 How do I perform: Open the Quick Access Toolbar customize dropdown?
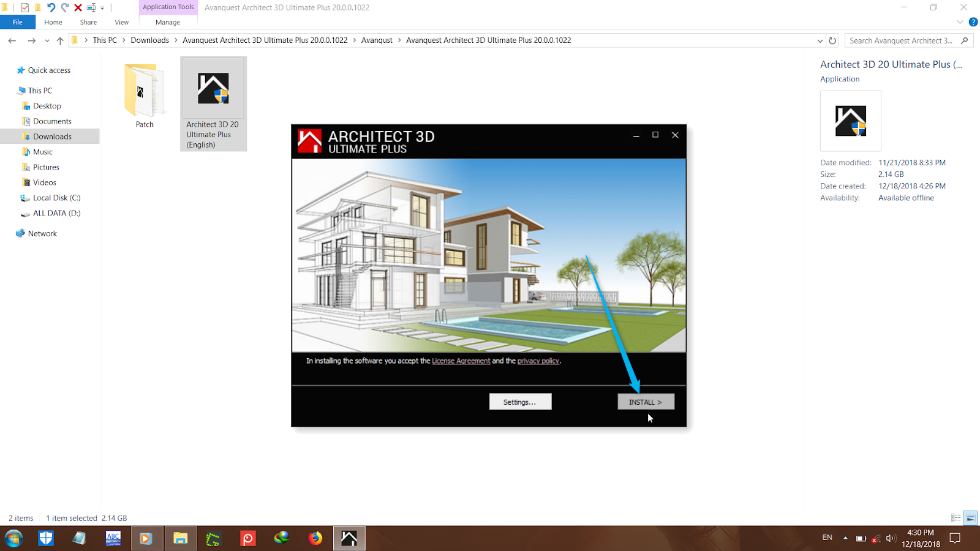pos(102,7)
